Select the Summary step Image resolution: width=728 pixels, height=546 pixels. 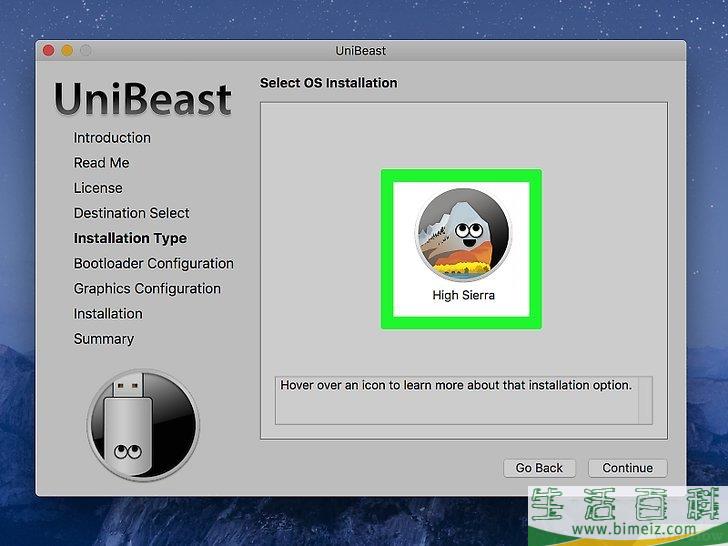pos(104,339)
